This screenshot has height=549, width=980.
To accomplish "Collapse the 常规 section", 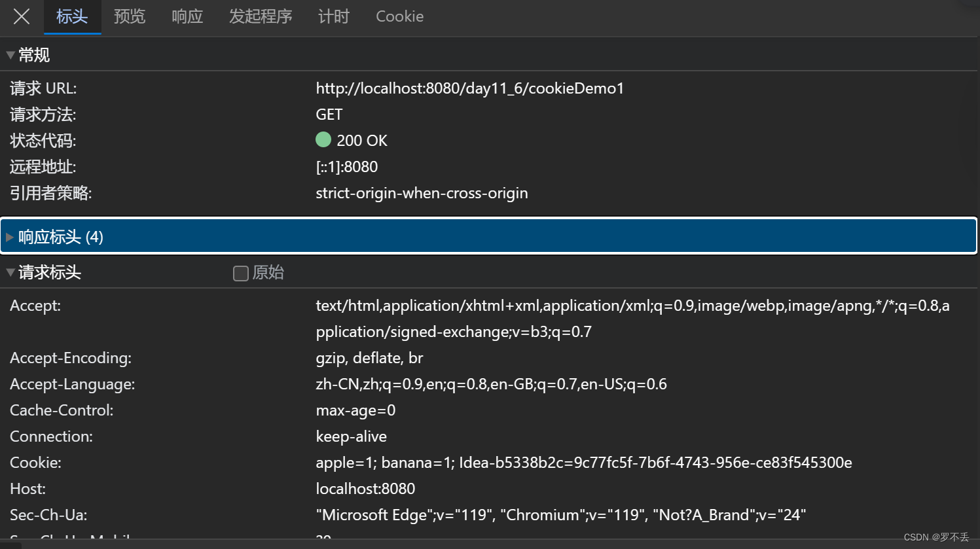I will [x=10, y=55].
